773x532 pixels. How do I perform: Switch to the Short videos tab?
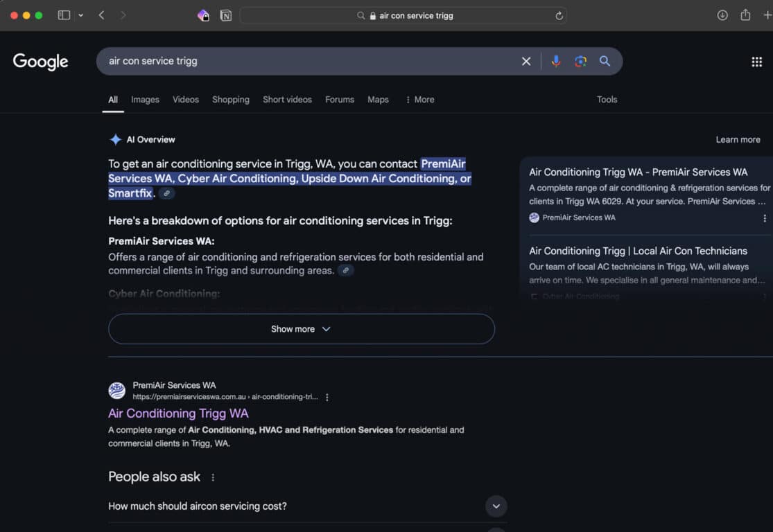pyautogui.click(x=288, y=100)
